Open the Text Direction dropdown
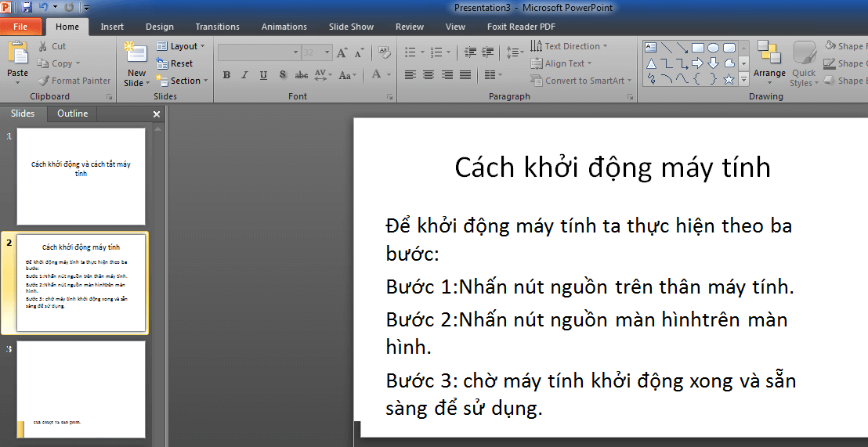Viewport: 868px width, 447px height. click(570, 46)
